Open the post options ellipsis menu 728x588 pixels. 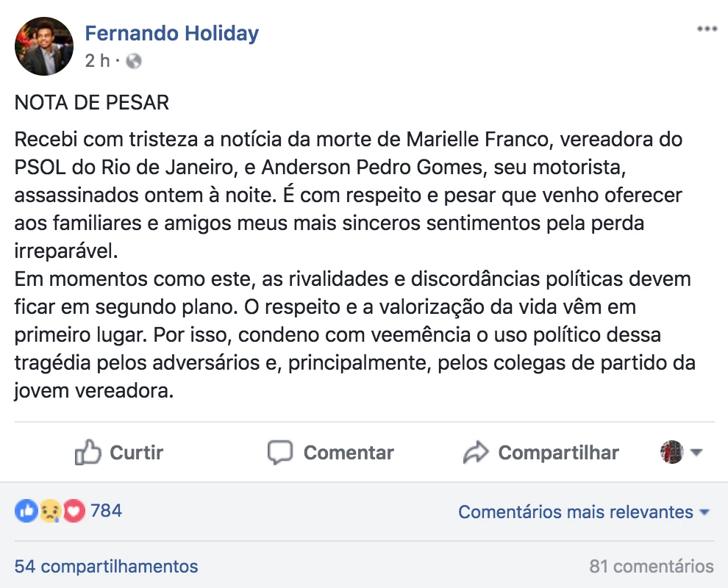tap(707, 28)
